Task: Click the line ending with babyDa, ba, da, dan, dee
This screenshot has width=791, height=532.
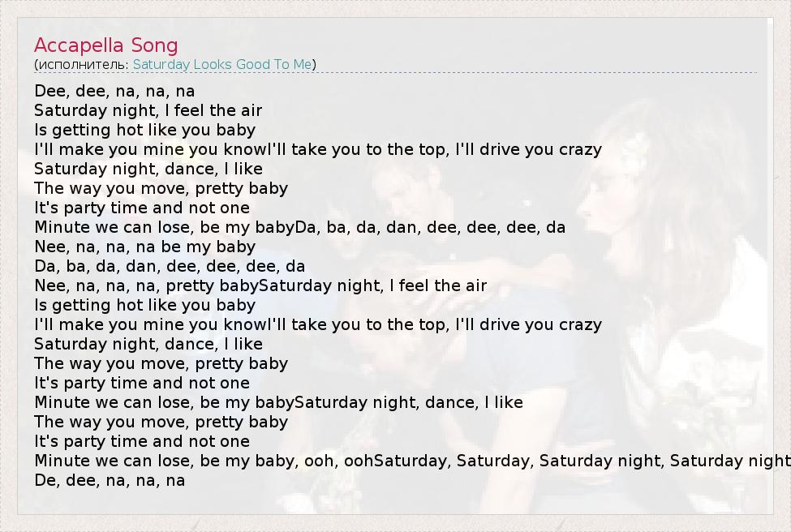Action: (299, 227)
